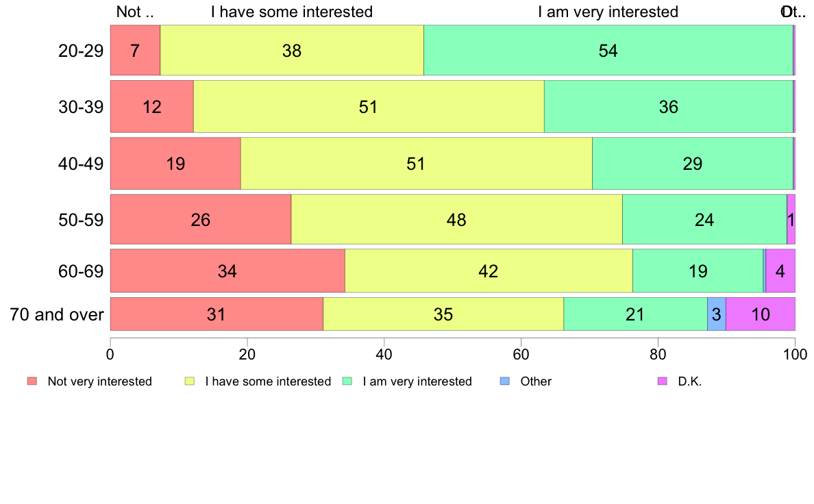This screenshot has width=814, height=504.
Task: Click the yellow 51 segment in 30-39 bar
Action: 369,106
